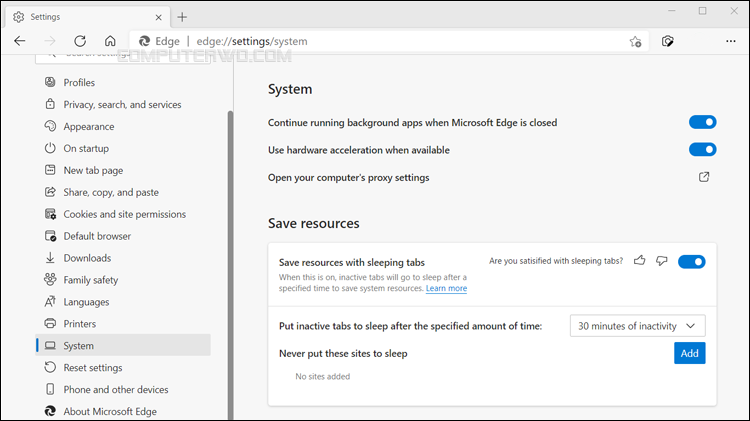Click the Reset settings icon
750x421 pixels.
tap(50, 367)
